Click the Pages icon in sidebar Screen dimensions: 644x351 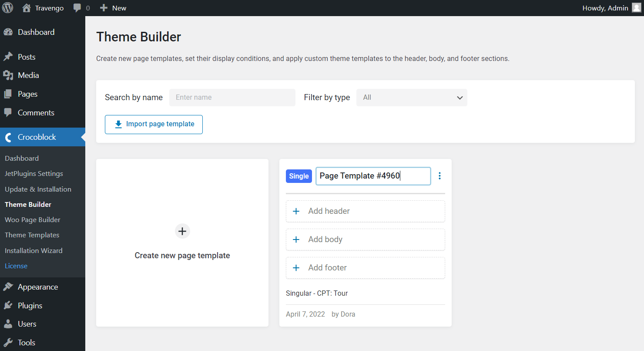pos(8,94)
